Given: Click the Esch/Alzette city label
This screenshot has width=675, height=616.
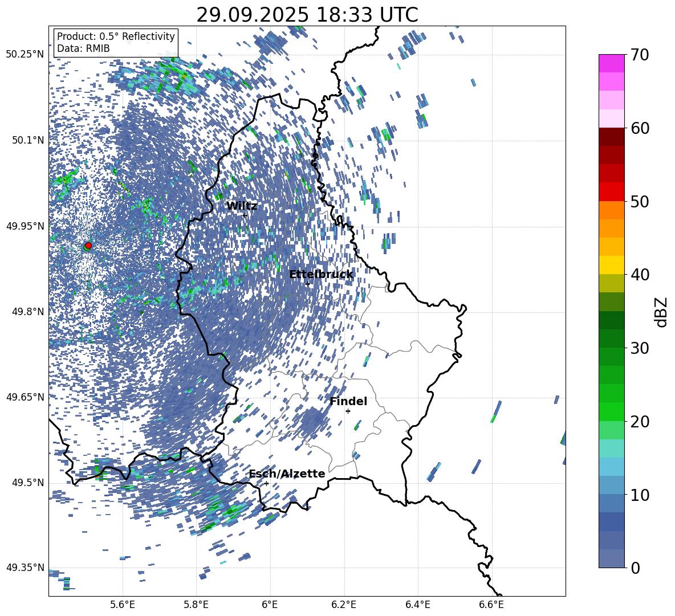Looking at the screenshot, I should (x=287, y=474).
